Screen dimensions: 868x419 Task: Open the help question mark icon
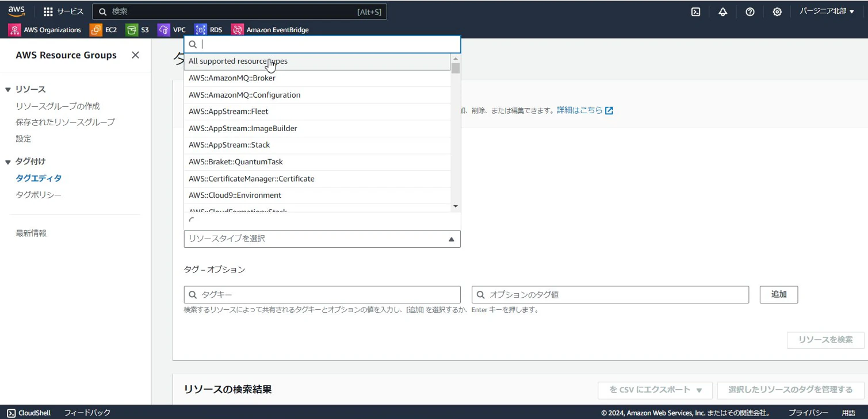click(750, 11)
